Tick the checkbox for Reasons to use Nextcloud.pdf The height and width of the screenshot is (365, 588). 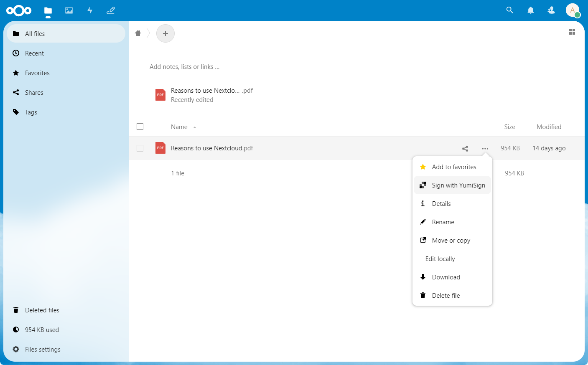140,148
